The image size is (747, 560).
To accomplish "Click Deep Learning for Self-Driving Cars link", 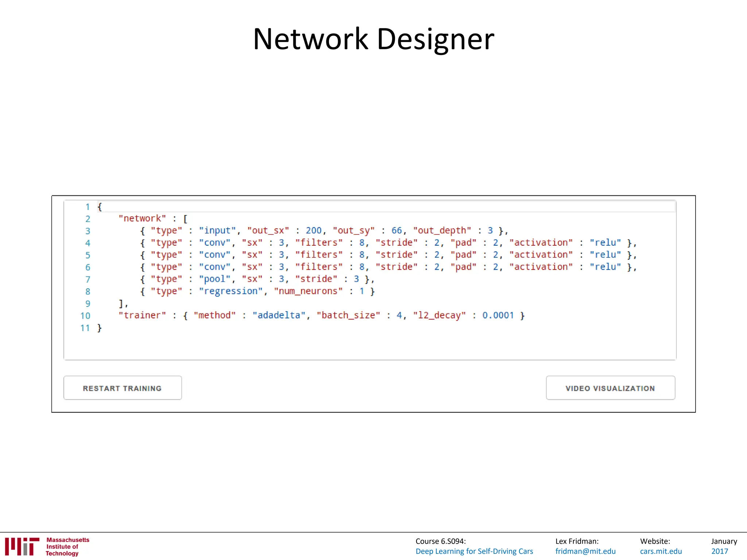I will point(474,551).
